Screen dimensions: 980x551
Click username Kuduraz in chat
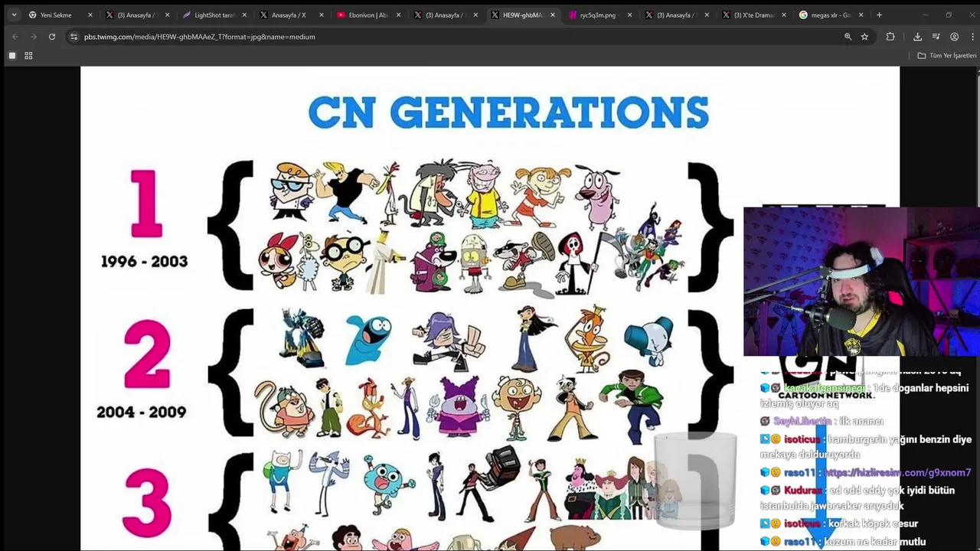coord(803,491)
